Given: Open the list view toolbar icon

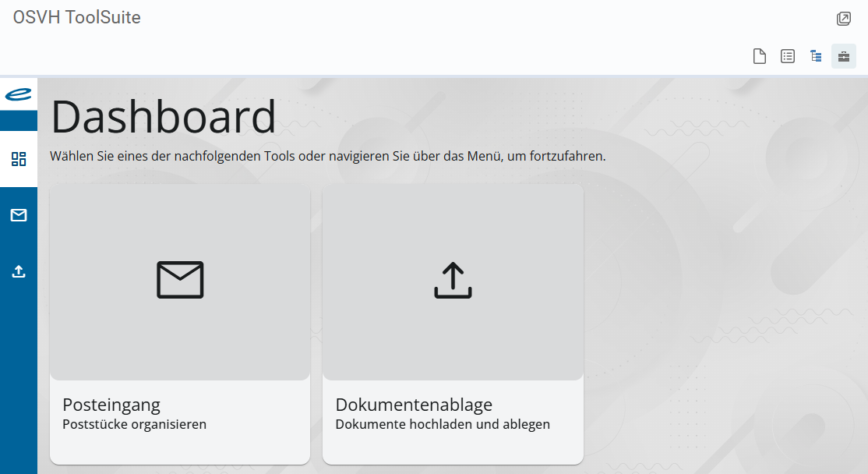Looking at the screenshot, I should pyautogui.click(x=788, y=56).
